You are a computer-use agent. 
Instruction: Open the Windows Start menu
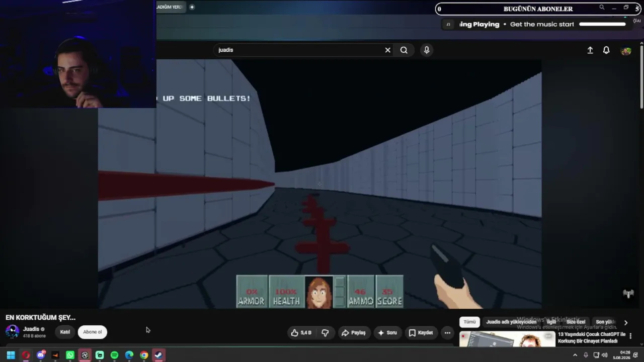[11, 355]
